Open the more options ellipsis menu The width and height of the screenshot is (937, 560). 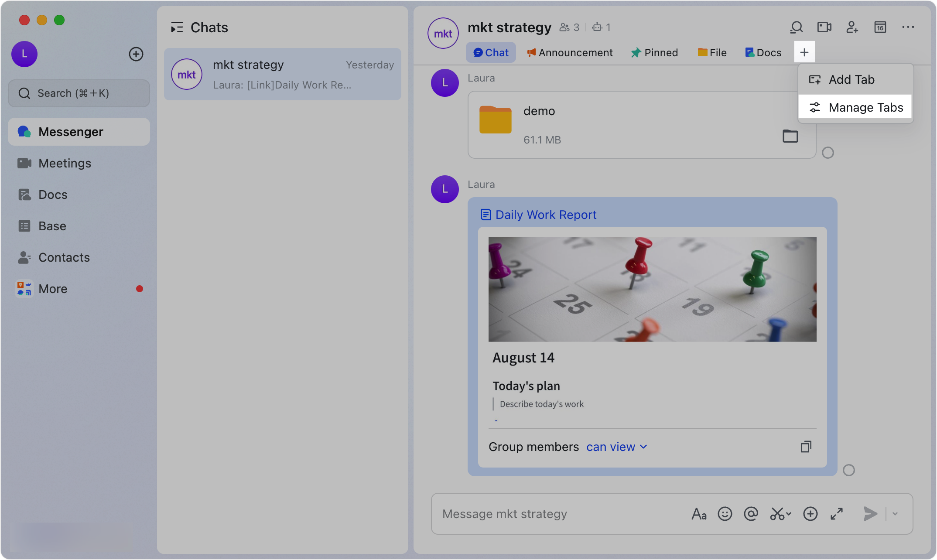point(908,27)
